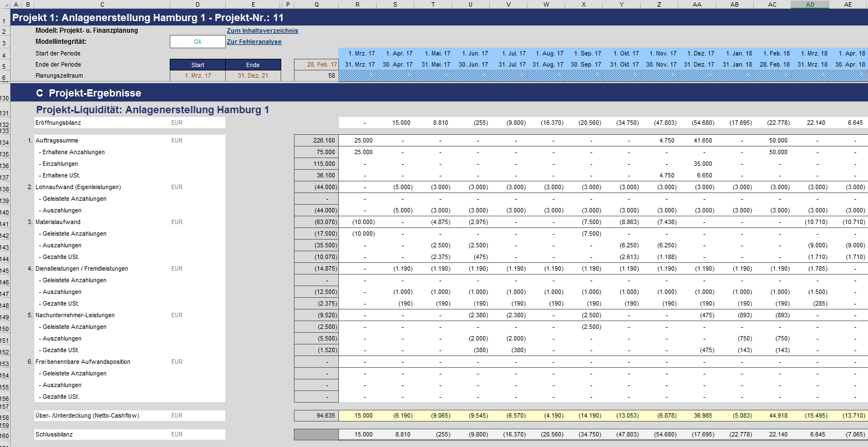Click the Nachunternehmer total (9.520)
This screenshot has height=447, width=868.
(x=316, y=316)
